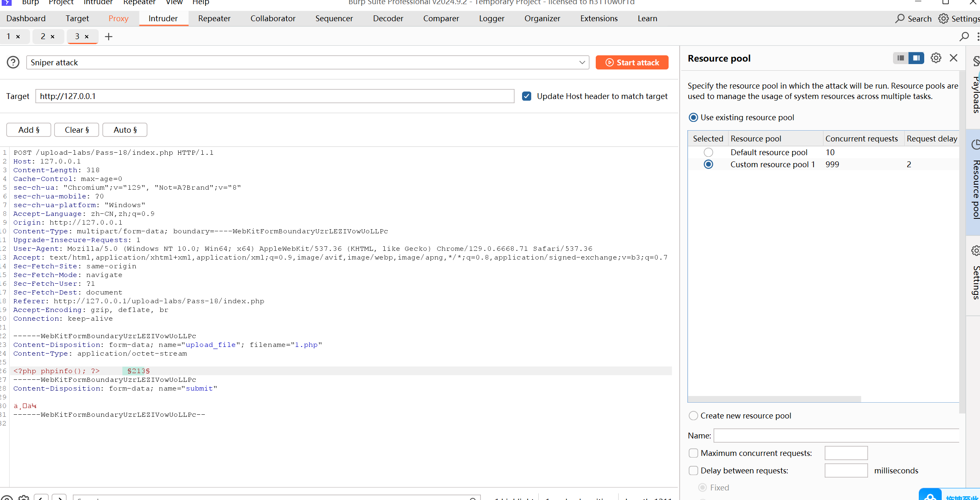The width and height of the screenshot is (980, 500).
Task: Add a new Intruder tab
Action: (x=109, y=37)
